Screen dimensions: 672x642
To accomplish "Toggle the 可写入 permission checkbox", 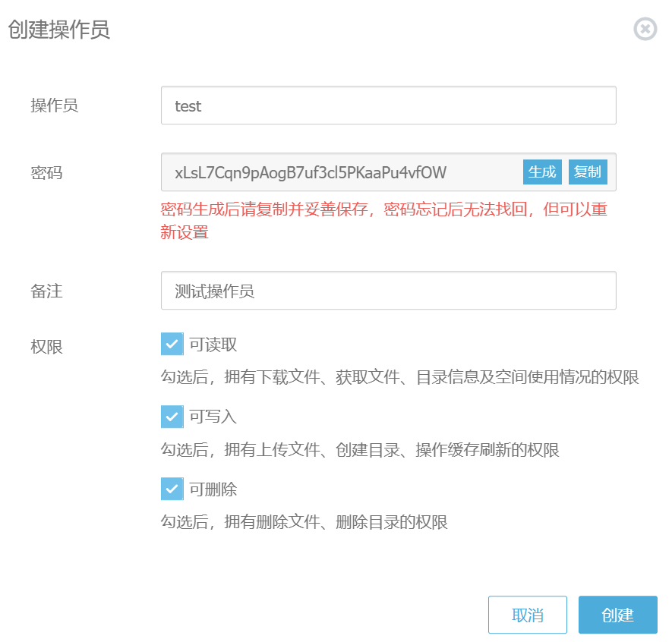I will point(172,417).
